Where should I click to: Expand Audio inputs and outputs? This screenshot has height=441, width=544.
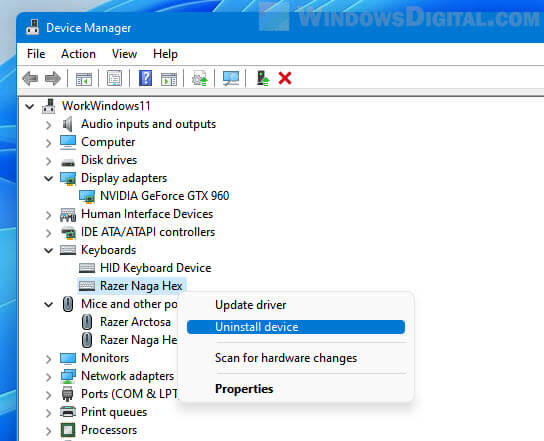point(49,125)
